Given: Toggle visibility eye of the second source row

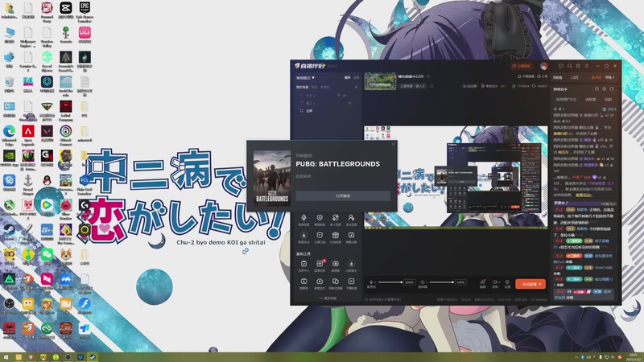Looking at the screenshot, I should pyautogui.click(x=349, y=104).
